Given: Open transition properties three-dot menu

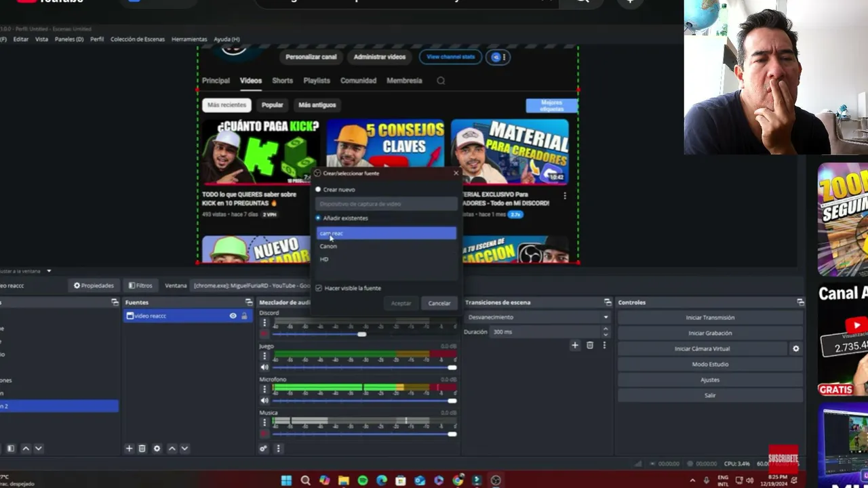Looking at the screenshot, I should pos(604,346).
